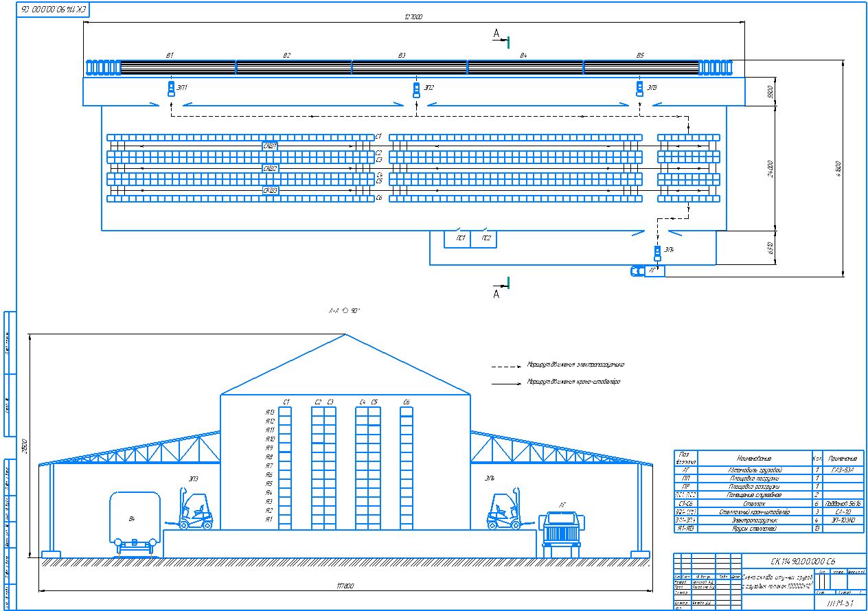Select the СКШ1 stacker crane box
Screen dimensions: 868x611
[x=271, y=146]
